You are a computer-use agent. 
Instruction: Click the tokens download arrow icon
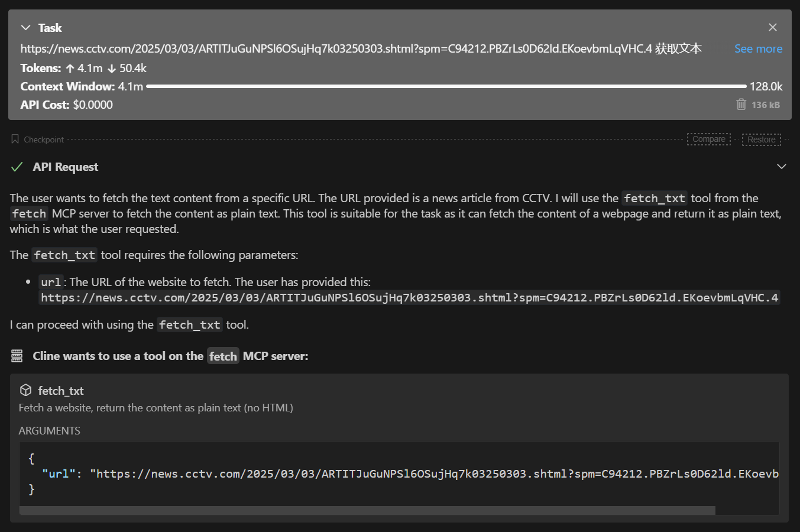click(112, 69)
